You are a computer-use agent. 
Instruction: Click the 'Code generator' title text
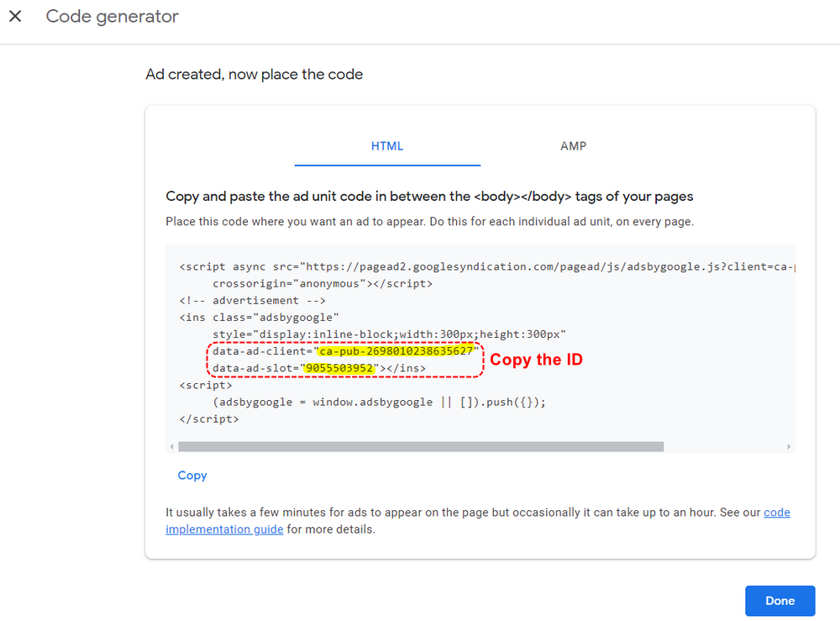[112, 17]
